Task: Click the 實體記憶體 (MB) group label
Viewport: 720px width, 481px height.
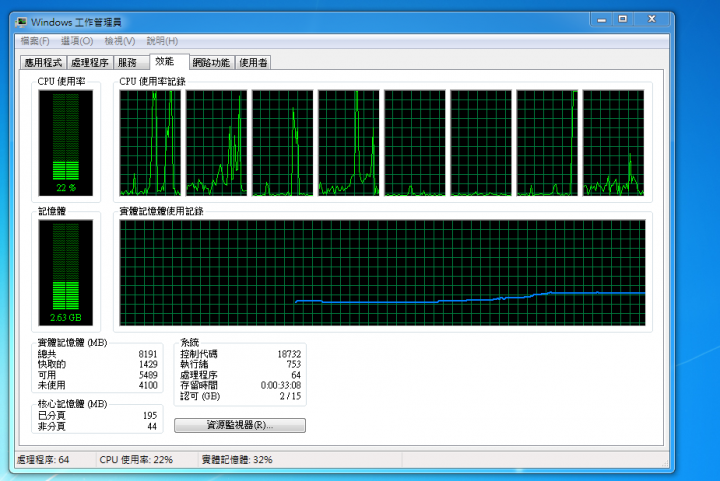Action: tap(72, 343)
